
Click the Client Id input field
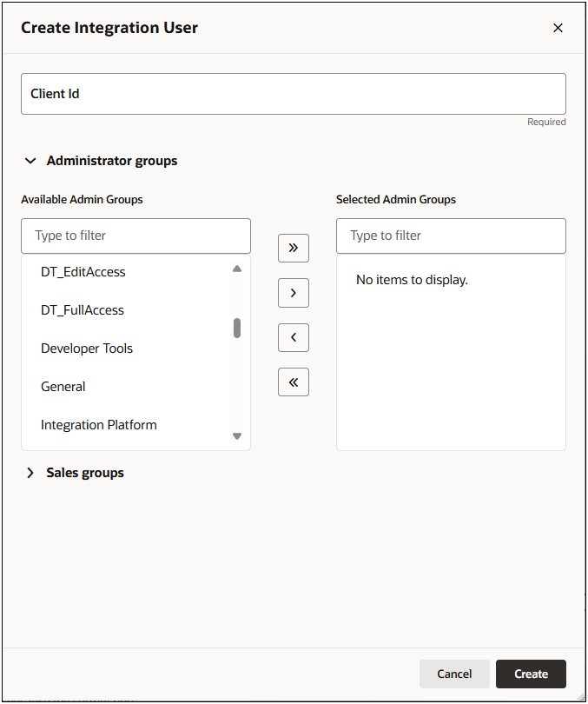pos(294,94)
